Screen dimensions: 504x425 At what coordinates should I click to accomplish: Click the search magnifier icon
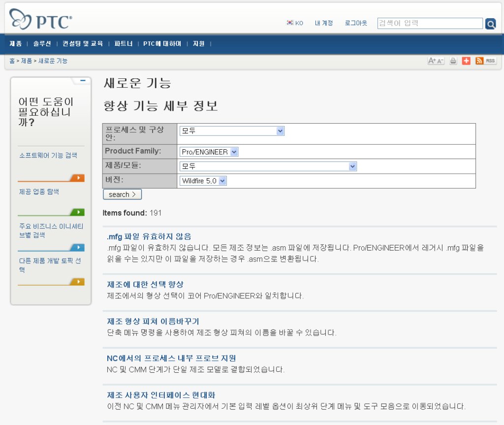[491, 24]
